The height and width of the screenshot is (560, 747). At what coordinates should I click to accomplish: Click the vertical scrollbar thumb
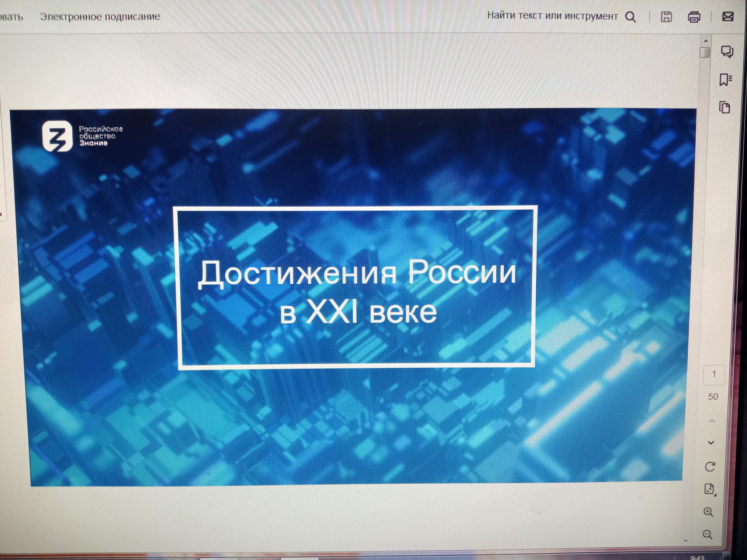[x=705, y=53]
